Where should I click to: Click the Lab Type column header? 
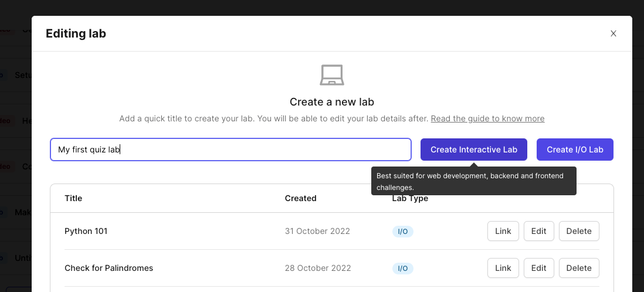(x=410, y=199)
